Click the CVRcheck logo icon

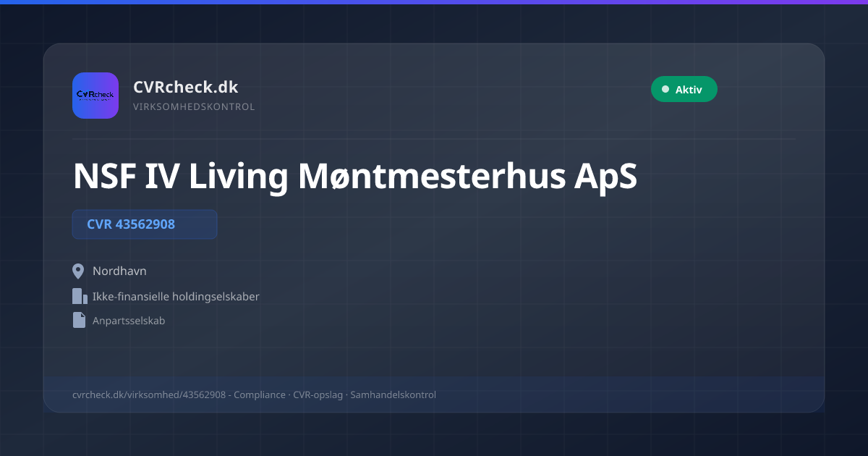pyautogui.click(x=95, y=96)
